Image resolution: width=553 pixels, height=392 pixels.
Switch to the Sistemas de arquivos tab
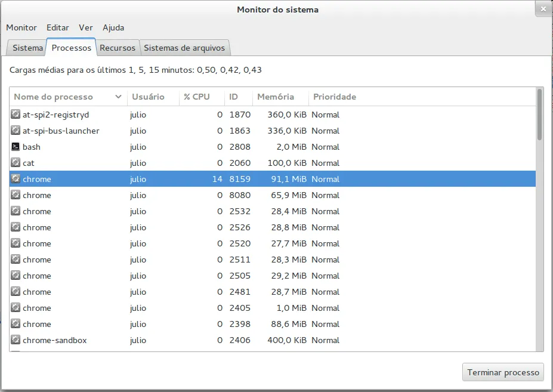(184, 48)
